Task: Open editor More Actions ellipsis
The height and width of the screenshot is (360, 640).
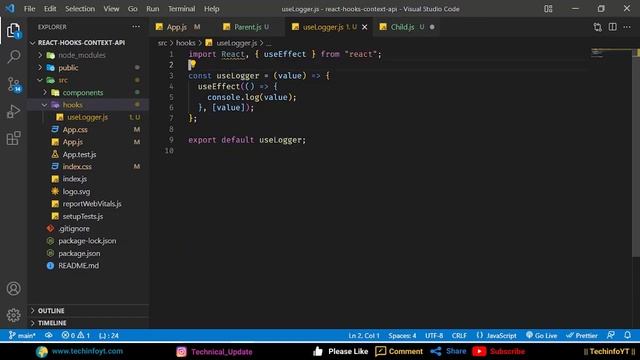Action: pyautogui.click(x=627, y=27)
